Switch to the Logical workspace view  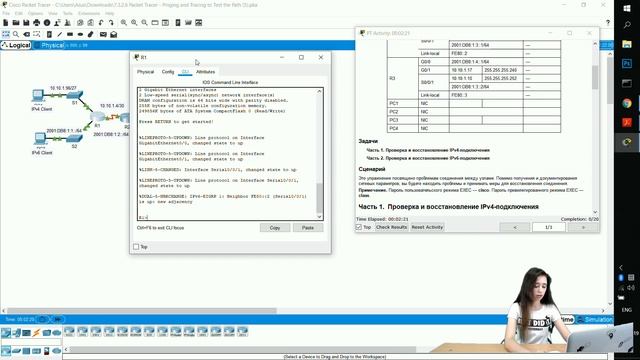click(x=16, y=45)
